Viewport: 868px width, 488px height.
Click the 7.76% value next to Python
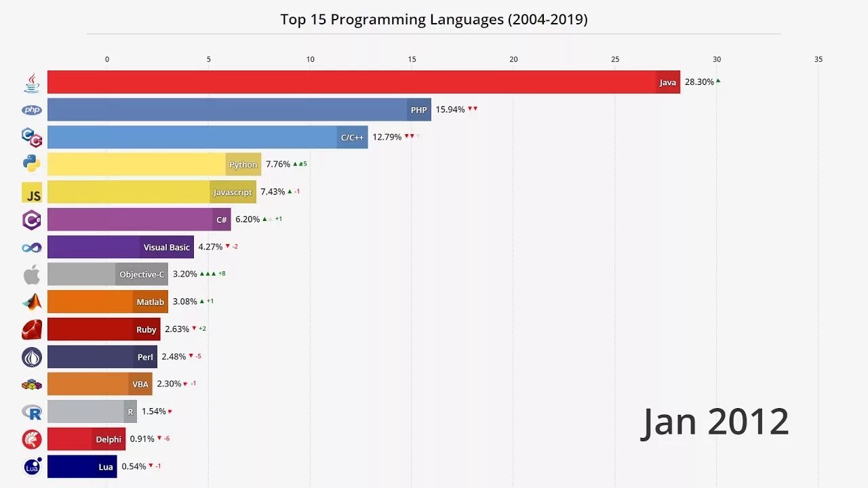pyautogui.click(x=278, y=164)
